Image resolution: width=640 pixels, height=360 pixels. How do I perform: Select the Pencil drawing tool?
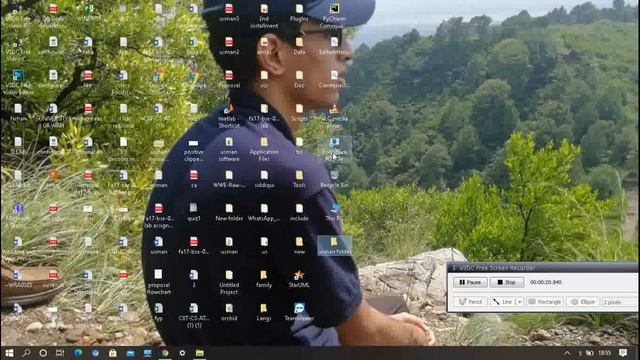(471, 302)
